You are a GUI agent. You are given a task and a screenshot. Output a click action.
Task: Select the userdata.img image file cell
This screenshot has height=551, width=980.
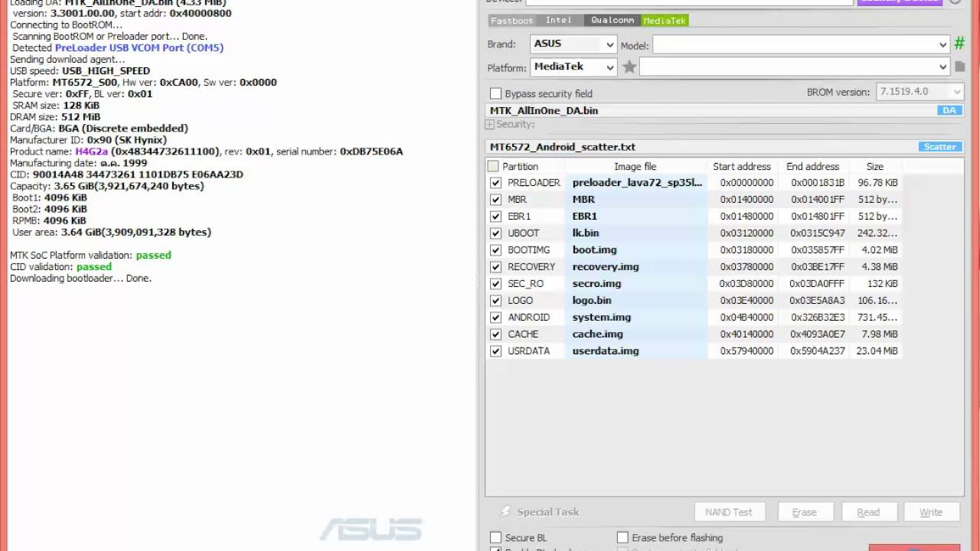point(637,351)
